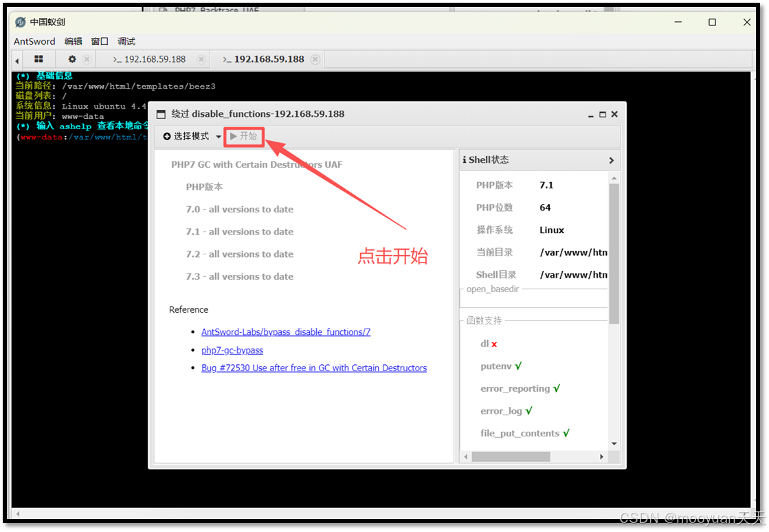The image size is (769, 532).
Task: Click the putenv function entry
Action: tap(501, 366)
